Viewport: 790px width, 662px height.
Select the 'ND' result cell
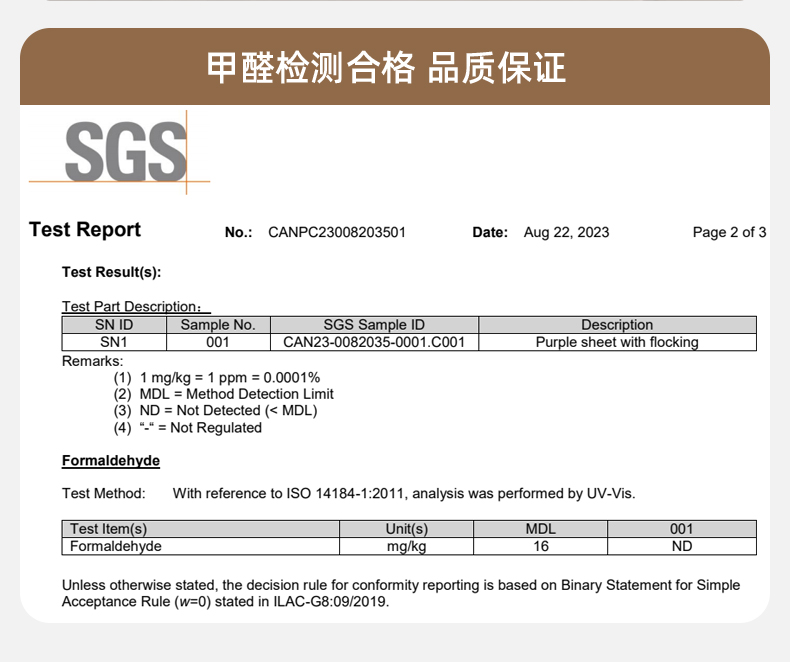pyautogui.click(x=682, y=546)
